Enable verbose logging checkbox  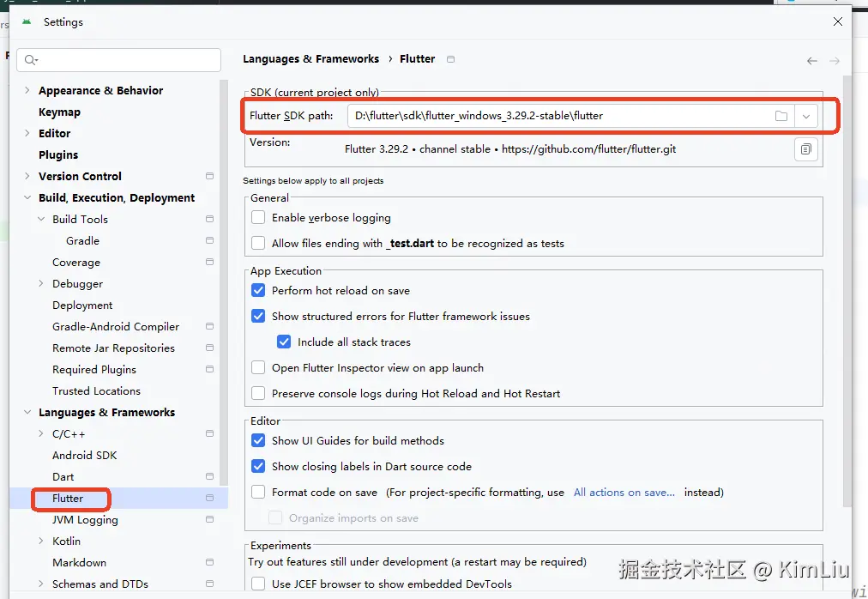(258, 217)
